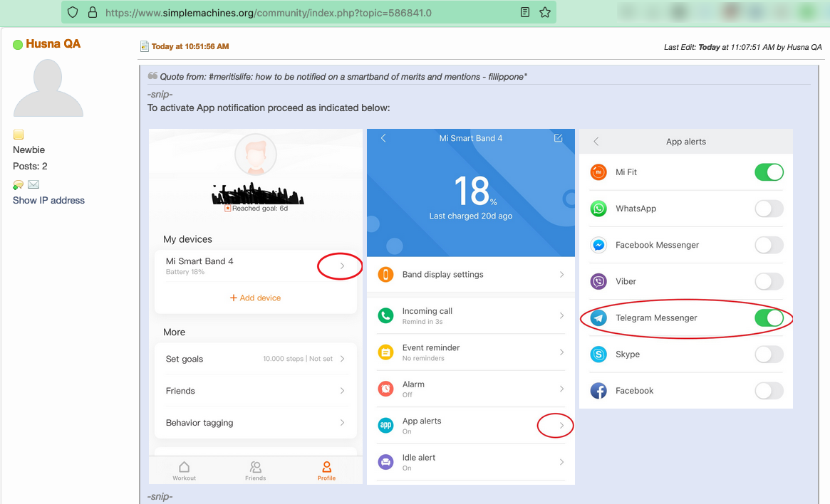Enable the WhatsApp alerts switch
Viewport: 830px width, 504px height.
769,209
